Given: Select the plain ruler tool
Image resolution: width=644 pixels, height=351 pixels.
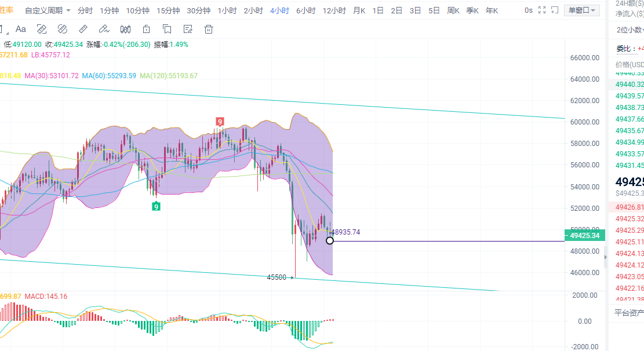Looking at the screenshot, I should tap(83, 29).
